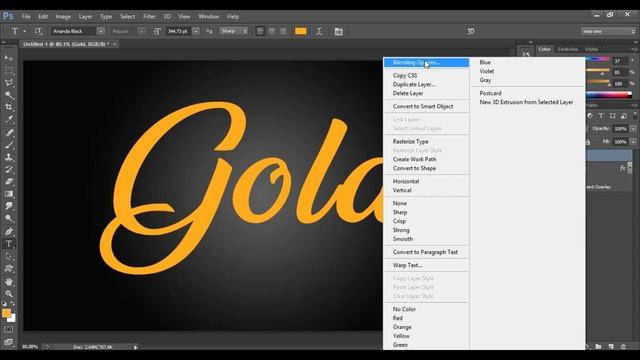Click the layer Opacity value field
The width and height of the screenshot is (640, 360).
click(621, 129)
